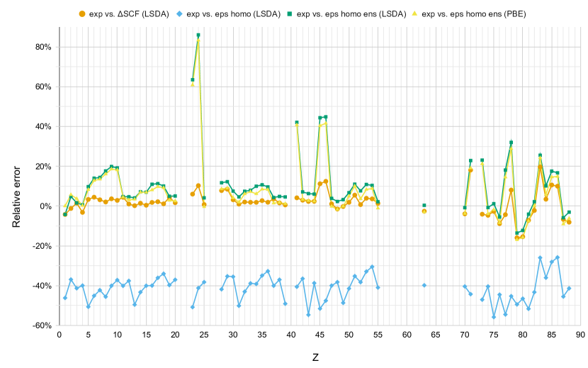Click the 40% y-axis tick label
588x368 pixels.
tap(43, 126)
